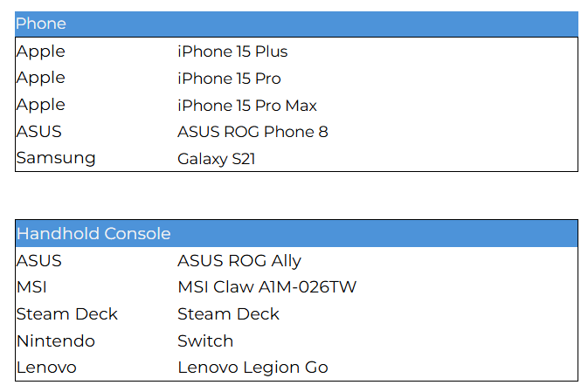Click the Switch model cell
588x392 pixels.
(205, 340)
